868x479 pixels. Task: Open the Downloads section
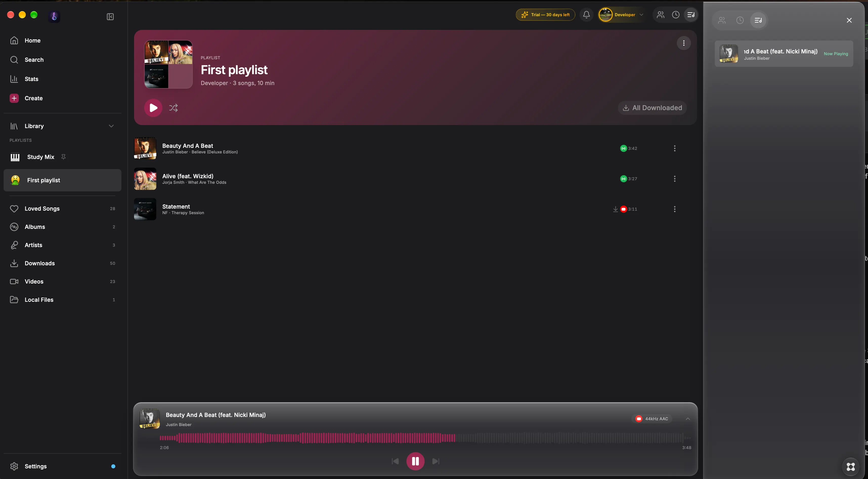[x=62, y=263]
